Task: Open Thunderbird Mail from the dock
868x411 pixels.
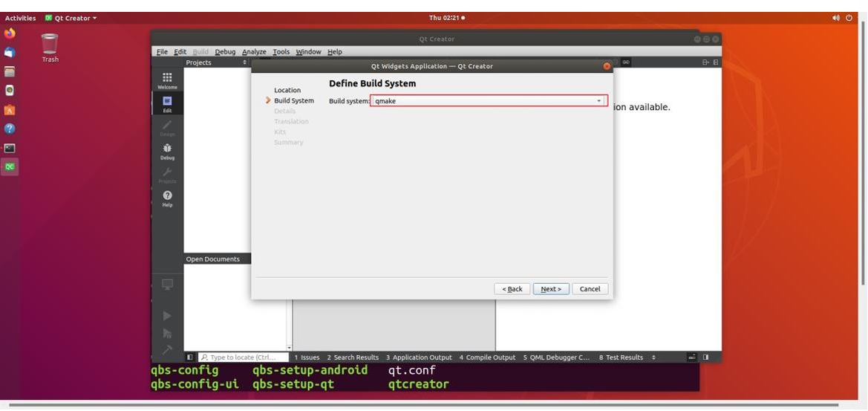Action: tap(10, 52)
